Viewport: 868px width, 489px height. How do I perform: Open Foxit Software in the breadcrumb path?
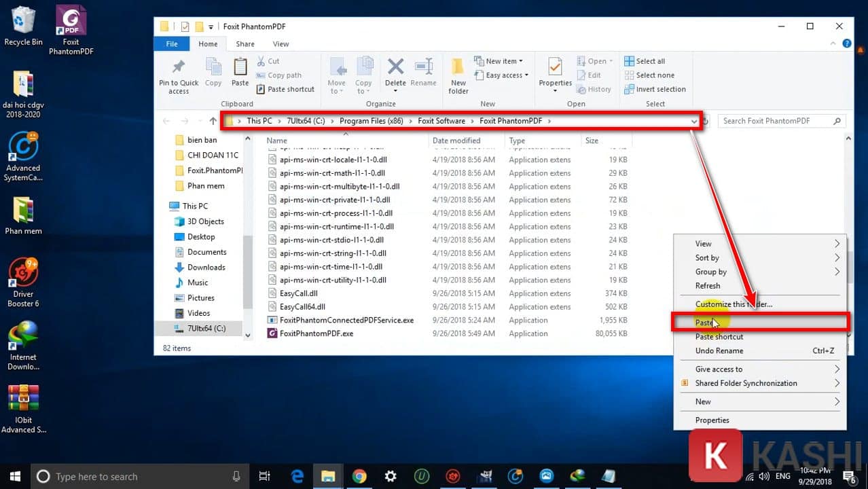441,120
